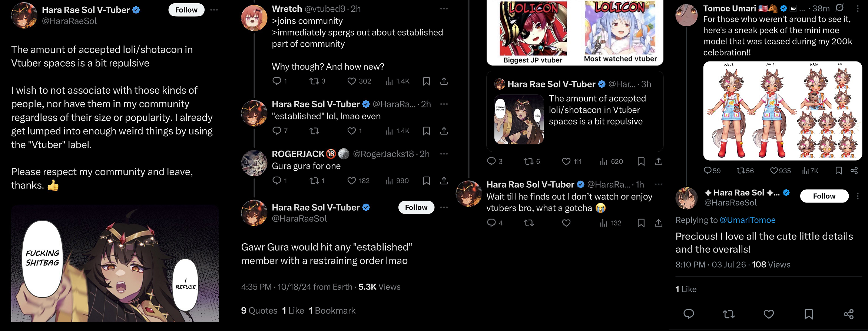This screenshot has height=331, width=868.
Task: Open the @HaraRaeSol handle under main post
Action: (x=70, y=21)
